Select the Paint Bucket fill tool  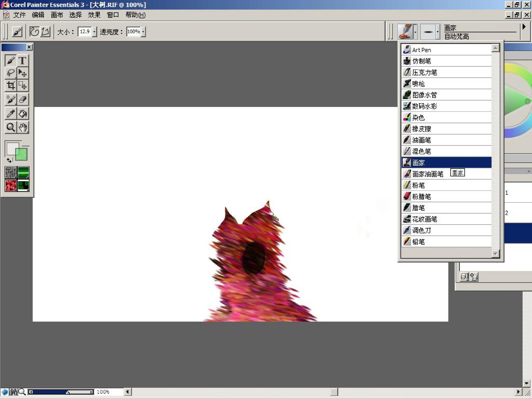(x=23, y=114)
